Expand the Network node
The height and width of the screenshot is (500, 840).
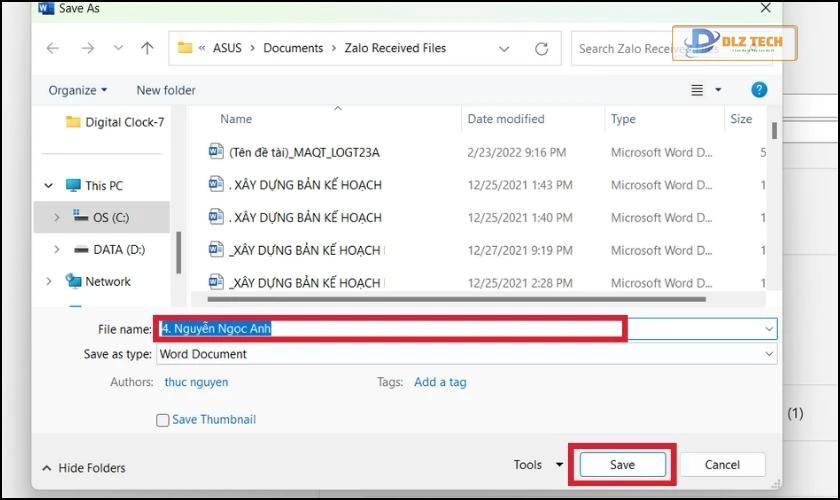point(49,281)
